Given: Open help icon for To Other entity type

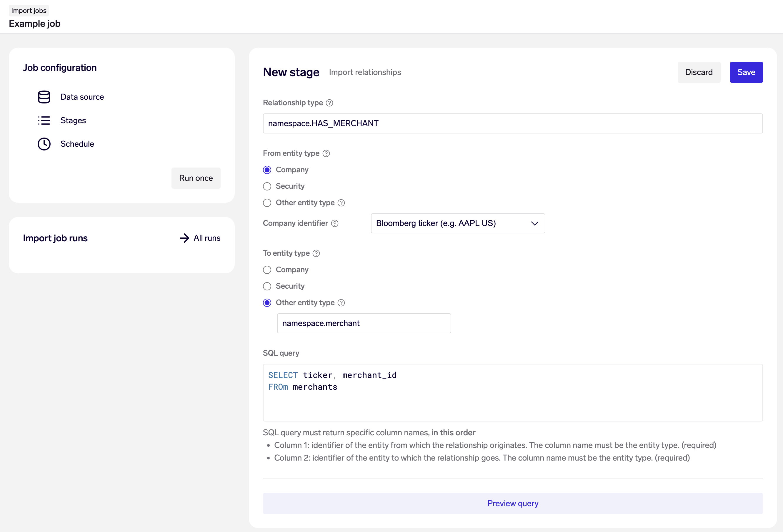Looking at the screenshot, I should point(341,303).
